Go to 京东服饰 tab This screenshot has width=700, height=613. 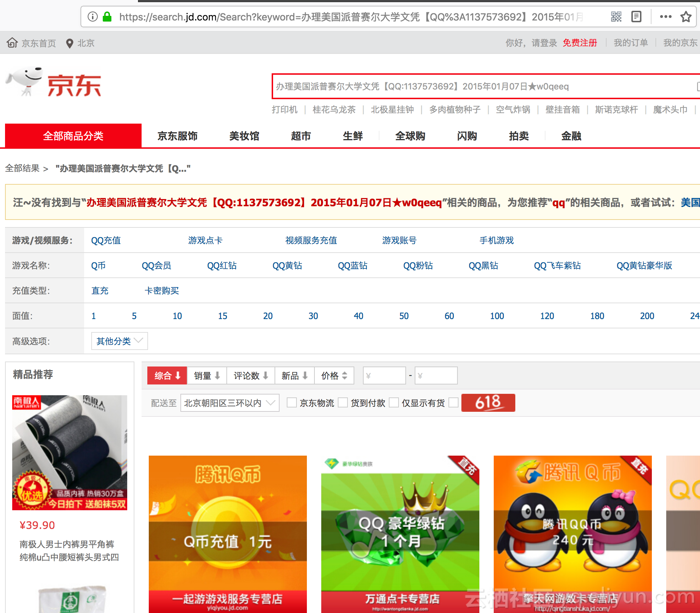(178, 136)
